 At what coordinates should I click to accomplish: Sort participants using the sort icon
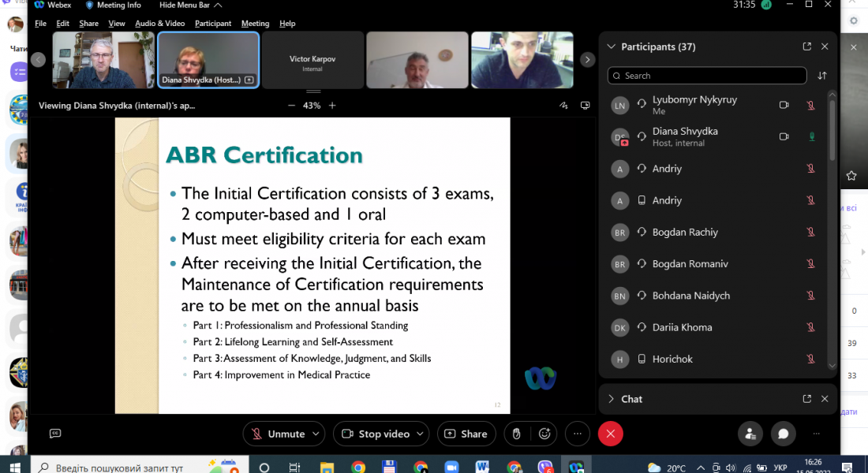pyautogui.click(x=822, y=76)
